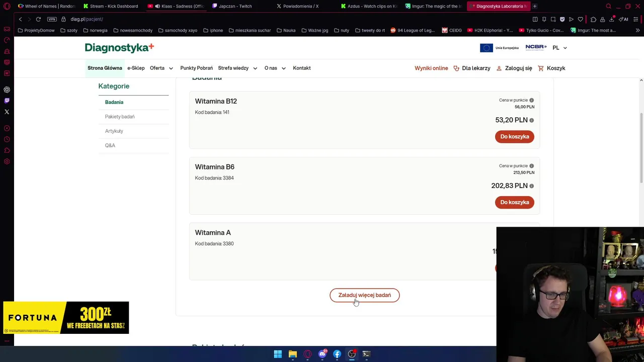Switch to Powiadomienia / X tab
This screenshot has height=362, width=644.
305,6
